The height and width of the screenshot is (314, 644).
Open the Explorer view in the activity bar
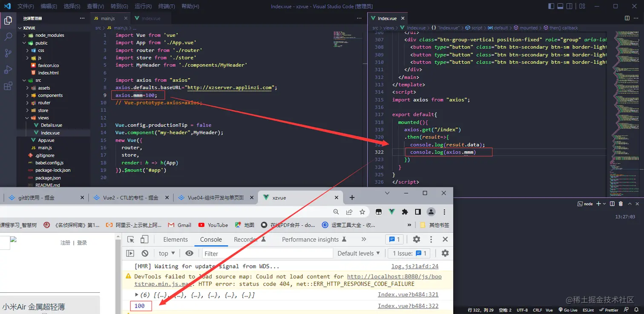coord(8,20)
